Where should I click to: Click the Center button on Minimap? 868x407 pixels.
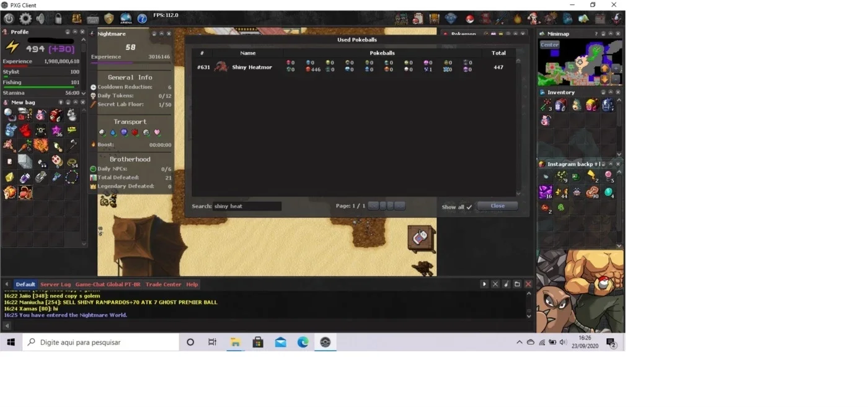coord(549,45)
